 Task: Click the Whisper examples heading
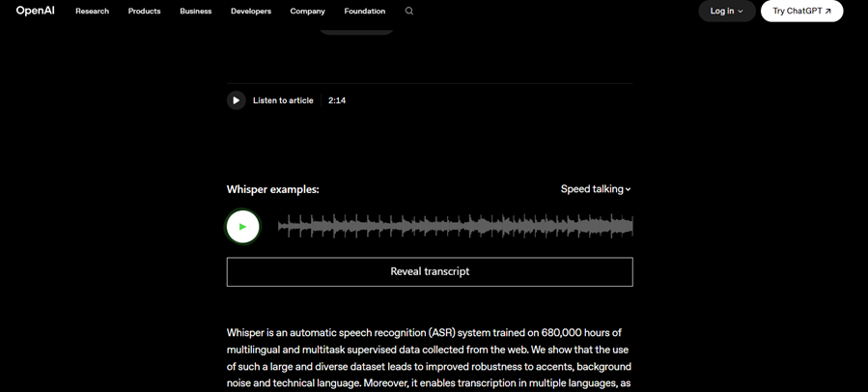(x=273, y=189)
